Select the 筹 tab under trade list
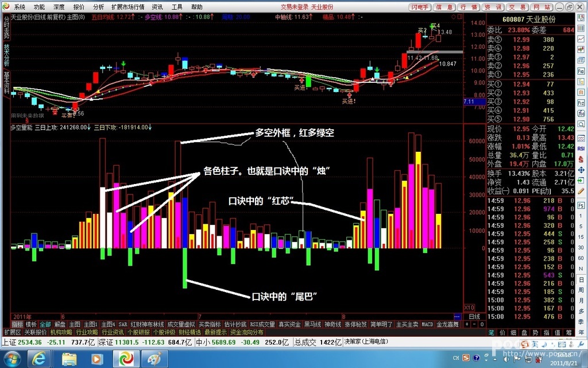 569,332
